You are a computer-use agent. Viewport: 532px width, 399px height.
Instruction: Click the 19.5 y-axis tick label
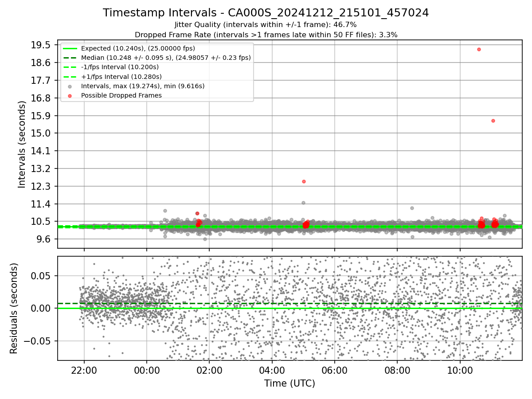[41, 45]
